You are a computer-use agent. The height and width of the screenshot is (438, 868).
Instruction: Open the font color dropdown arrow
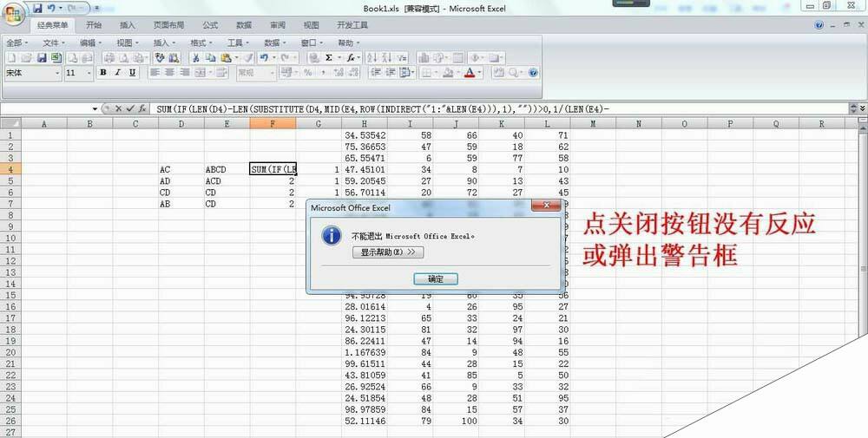coord(479,73)
